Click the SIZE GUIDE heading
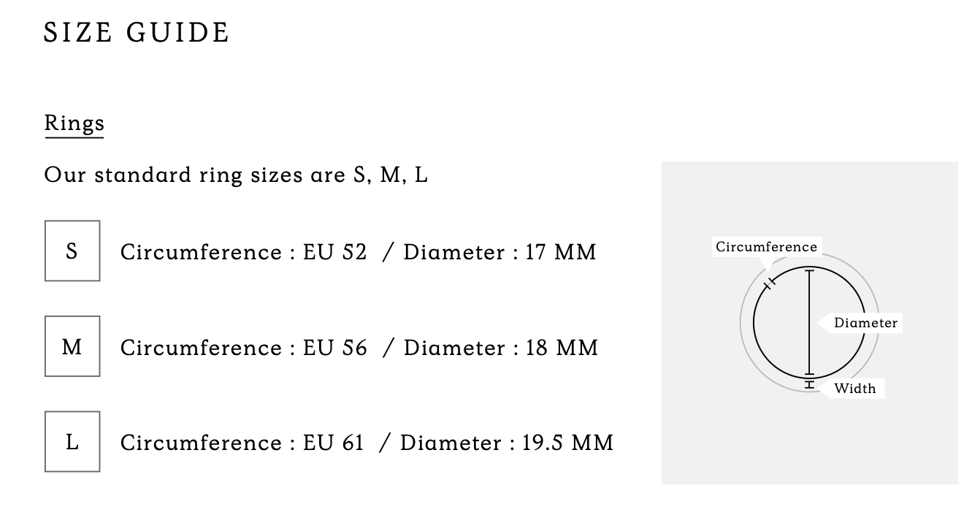Image resolution: width=980 pixels, height=507 pixels. pyautogui.click(x=137, y=33)
